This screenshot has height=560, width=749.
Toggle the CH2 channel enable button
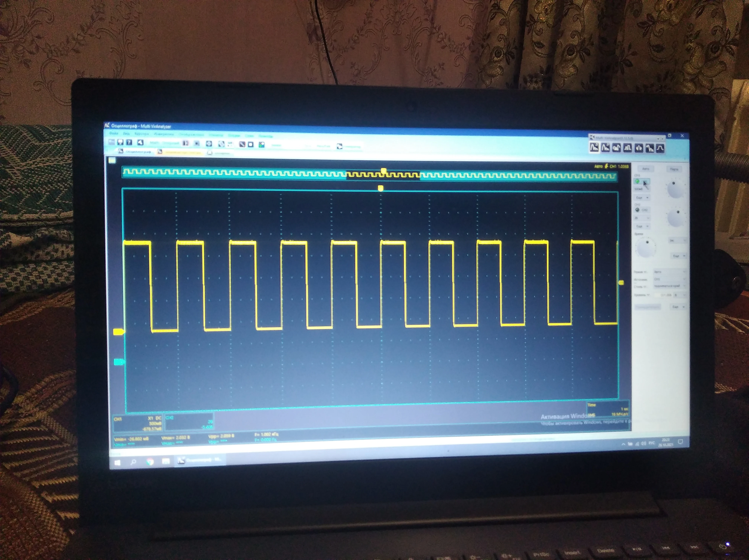click(x=641, y=210)
